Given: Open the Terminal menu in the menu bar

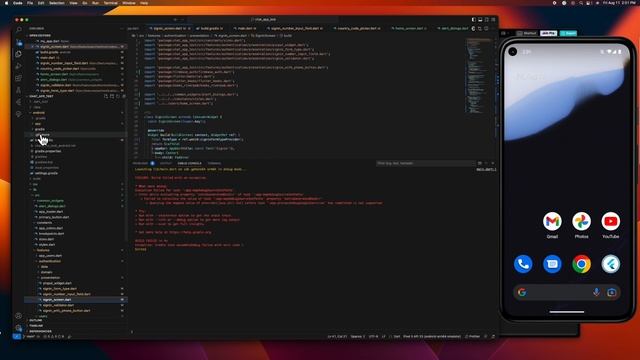Looking at the screenshot, I should point(110,3).
